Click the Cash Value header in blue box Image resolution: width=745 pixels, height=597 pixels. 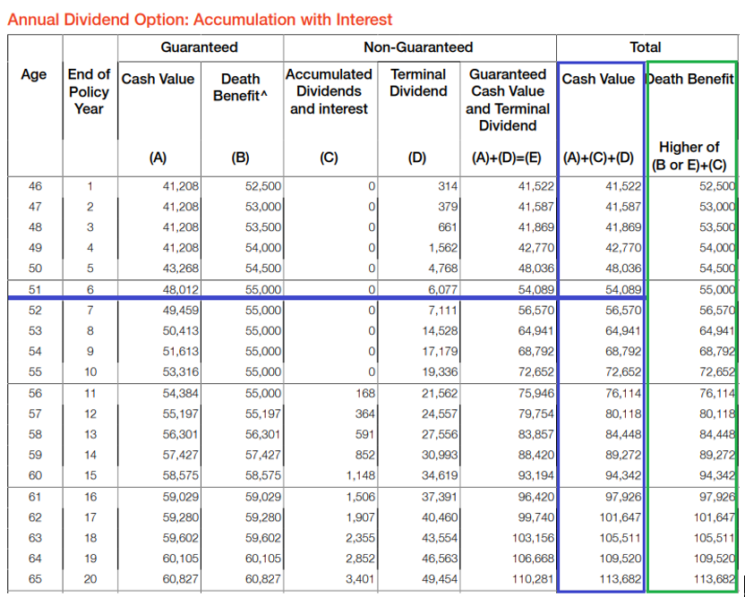598,79
